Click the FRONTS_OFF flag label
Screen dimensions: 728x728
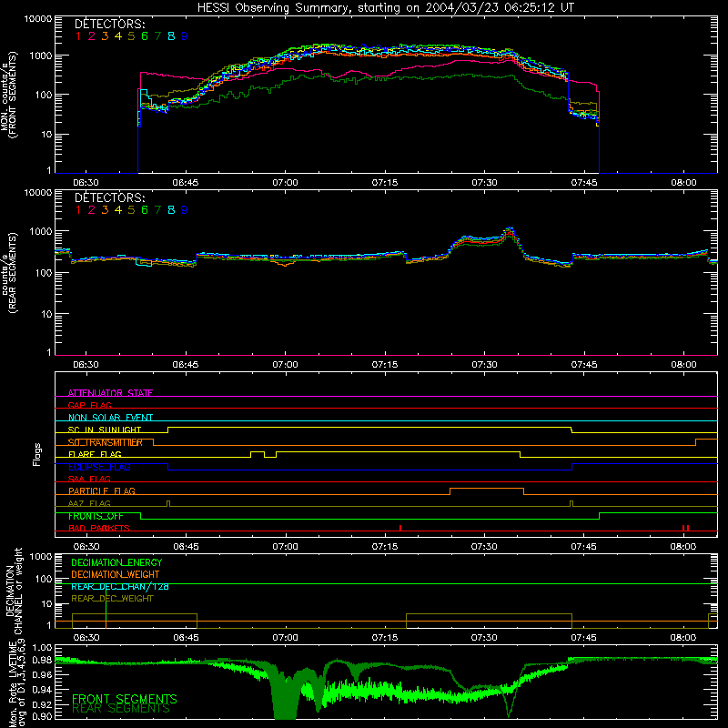[96, 516]
